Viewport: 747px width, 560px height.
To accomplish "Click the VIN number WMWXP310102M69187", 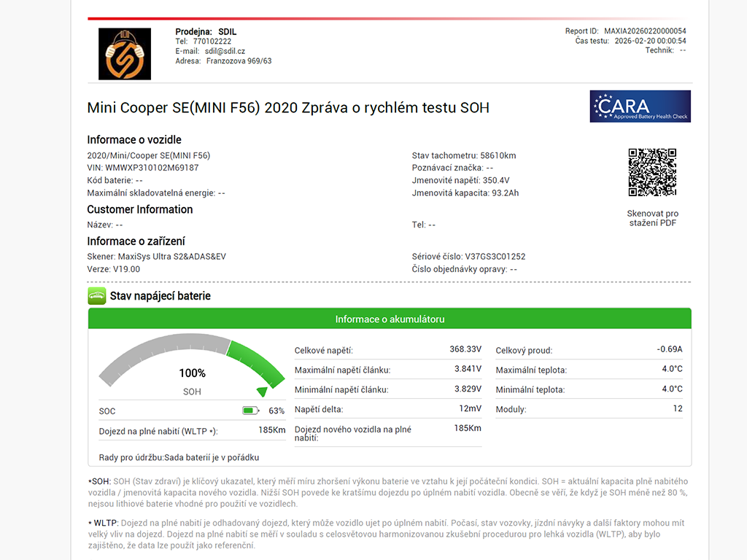I will (152, 168).
